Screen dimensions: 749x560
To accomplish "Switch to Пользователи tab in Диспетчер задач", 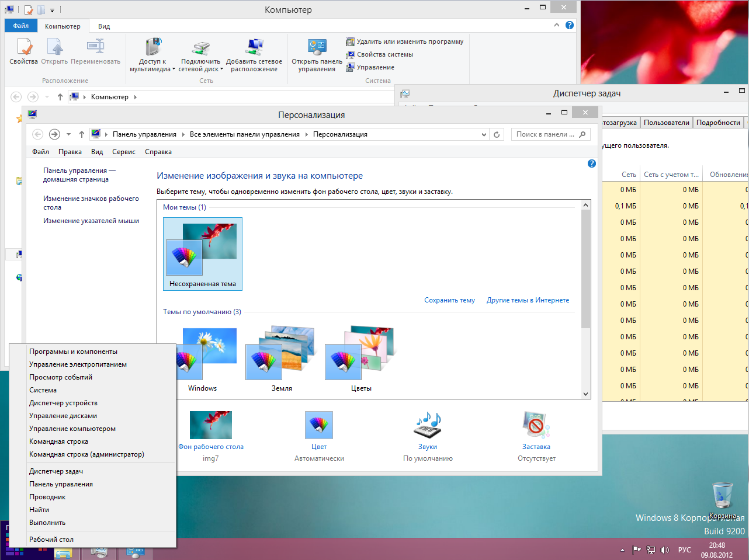I will [x=667, y=123].
